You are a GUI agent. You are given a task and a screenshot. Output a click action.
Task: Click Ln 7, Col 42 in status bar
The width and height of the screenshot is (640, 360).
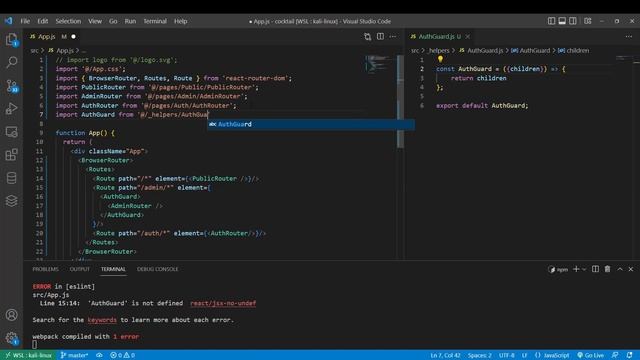445,355
